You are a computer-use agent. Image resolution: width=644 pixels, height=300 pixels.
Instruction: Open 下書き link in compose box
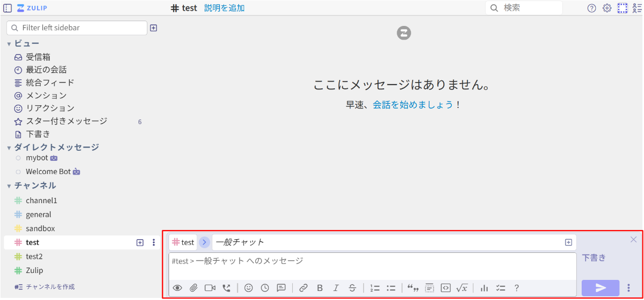tap(594, 258)
